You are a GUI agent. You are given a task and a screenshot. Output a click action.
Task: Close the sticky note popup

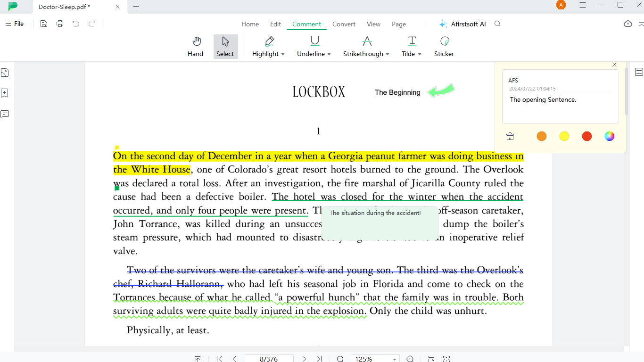[x=614, y=65]
